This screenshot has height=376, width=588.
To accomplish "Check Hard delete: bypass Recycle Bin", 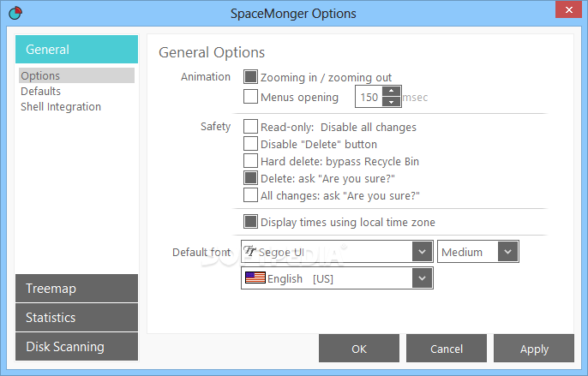I will 250,161.
